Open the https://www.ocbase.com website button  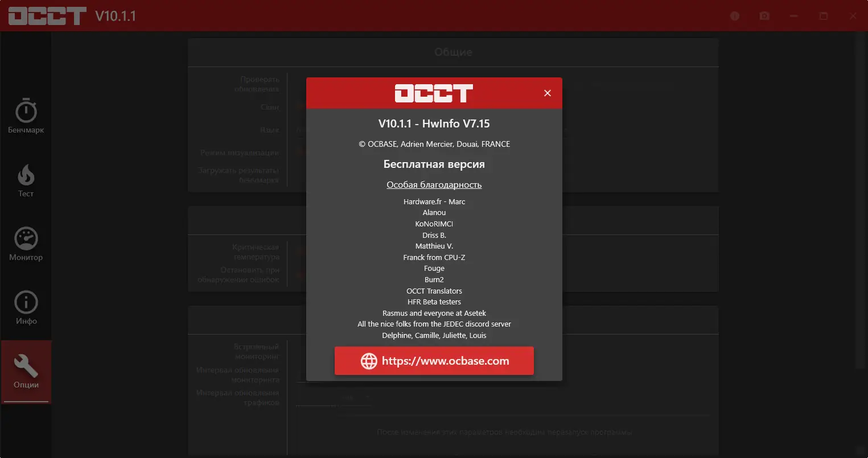[434, 361]
